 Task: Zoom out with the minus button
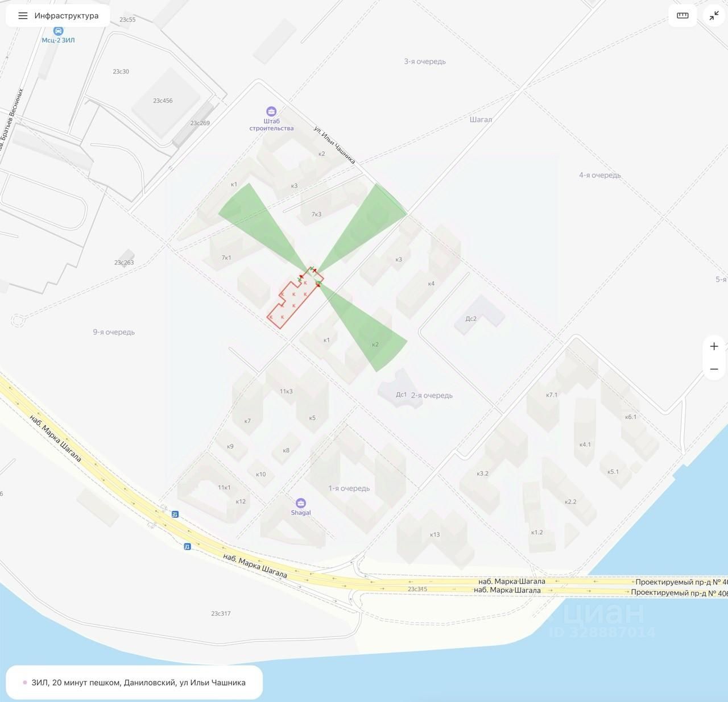714,369
